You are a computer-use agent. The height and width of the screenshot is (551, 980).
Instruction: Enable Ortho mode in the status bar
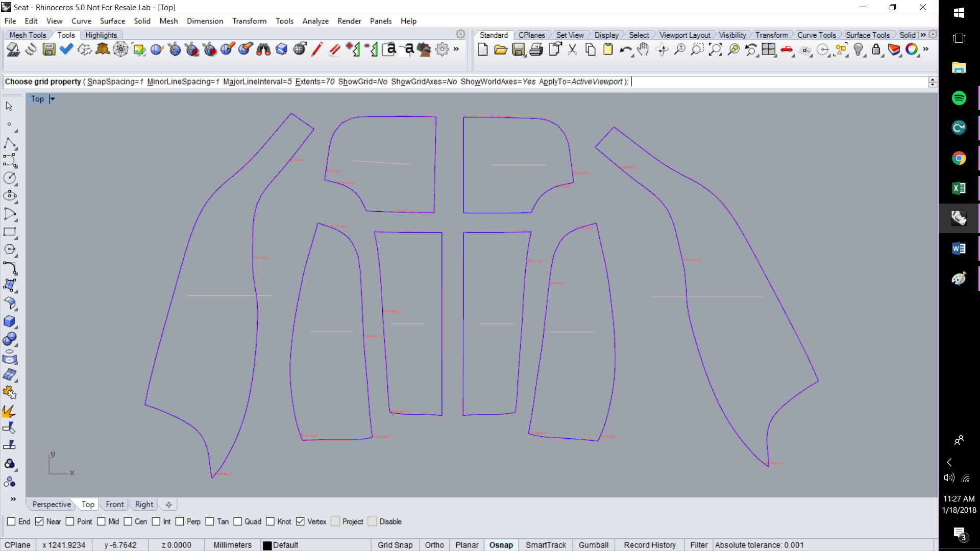(x=434, y=545)
